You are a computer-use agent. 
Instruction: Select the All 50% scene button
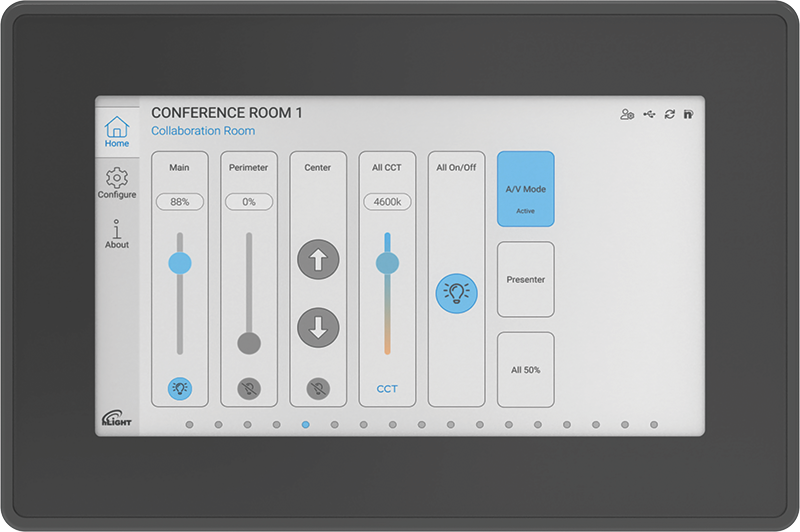pyautogui.click(x=525, y=370)
